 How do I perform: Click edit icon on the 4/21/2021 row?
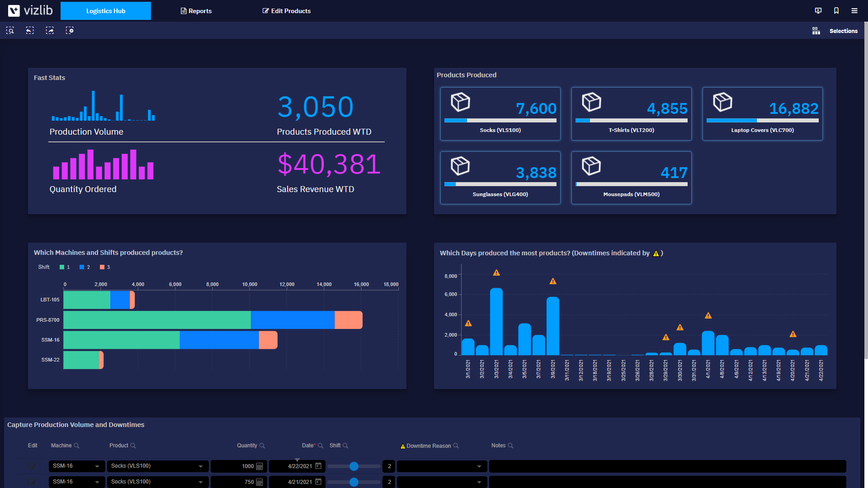click(32, 482)
